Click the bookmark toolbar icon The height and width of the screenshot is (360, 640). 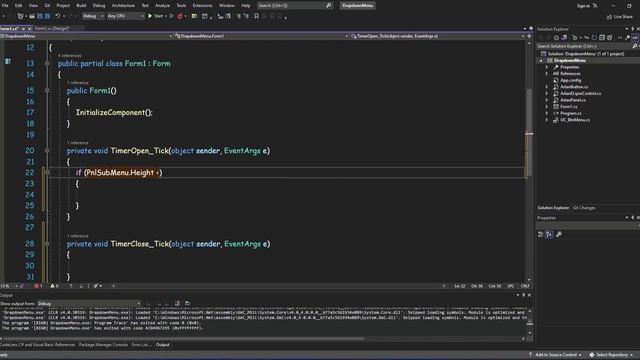pyautogui.click(x=256, y=16)
